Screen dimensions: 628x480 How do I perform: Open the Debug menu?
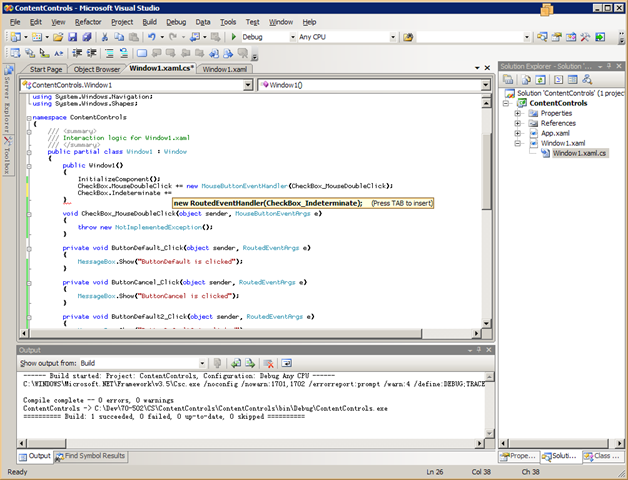pyautogui.click(x=176, y=22)
